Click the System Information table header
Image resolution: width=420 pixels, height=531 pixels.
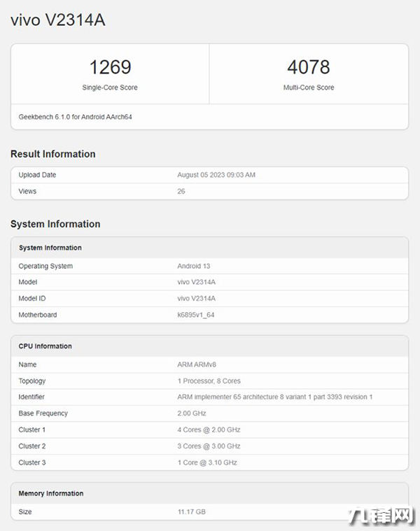point(50,248)
